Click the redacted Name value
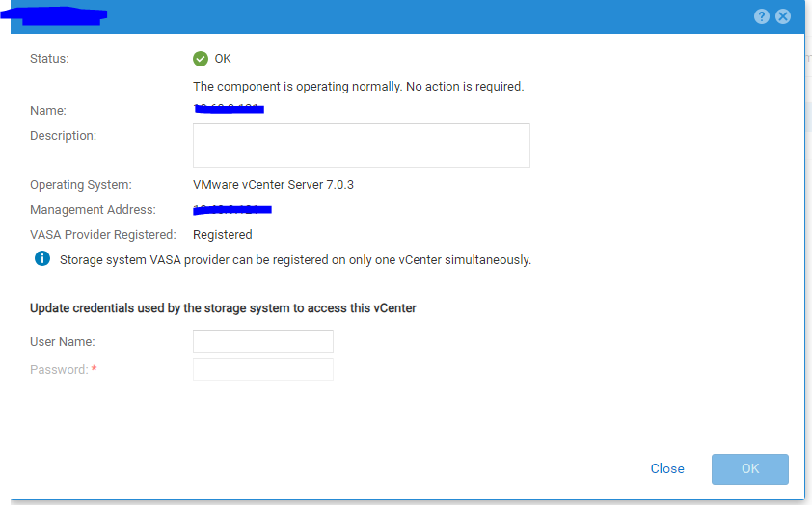Viewport: 812px width, 505px height. coord(230,110)
